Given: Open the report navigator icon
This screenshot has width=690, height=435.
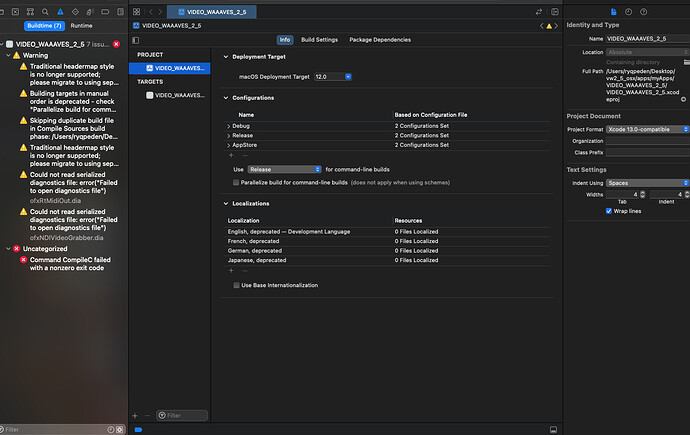Looking at the screenshot, I should pyautogui.click(x=120, y=12).
